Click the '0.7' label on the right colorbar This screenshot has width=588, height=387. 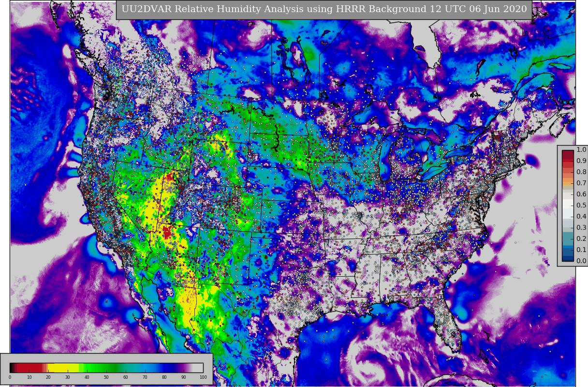coord(581,183)
